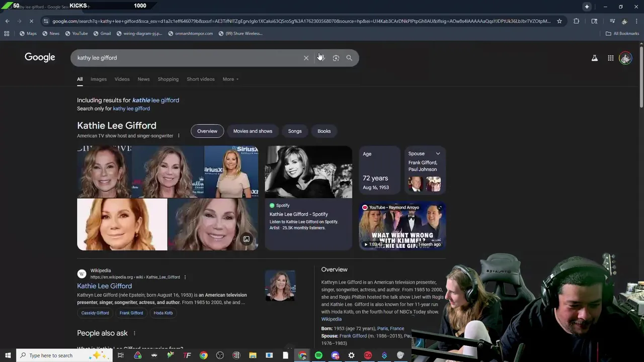Select the Movies and shows chip
This screenshot has height=362, width=644.
253,131
